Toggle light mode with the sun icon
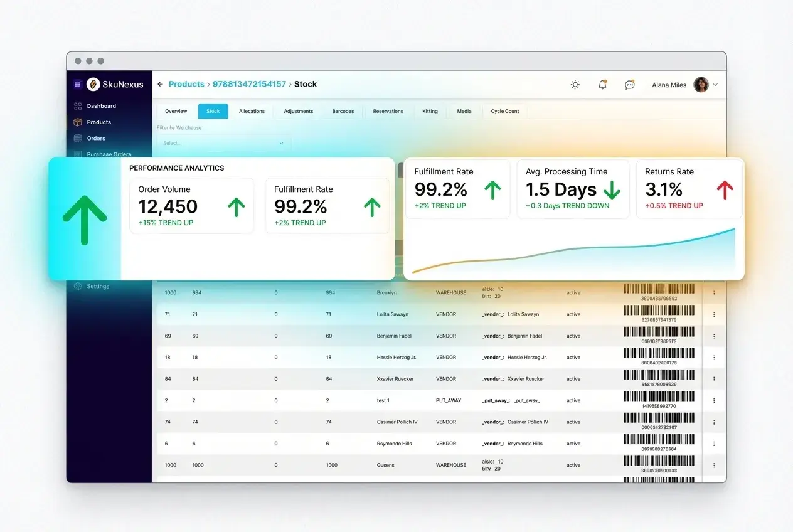Viewport: 793px width, 532px height. pos(575,84)
